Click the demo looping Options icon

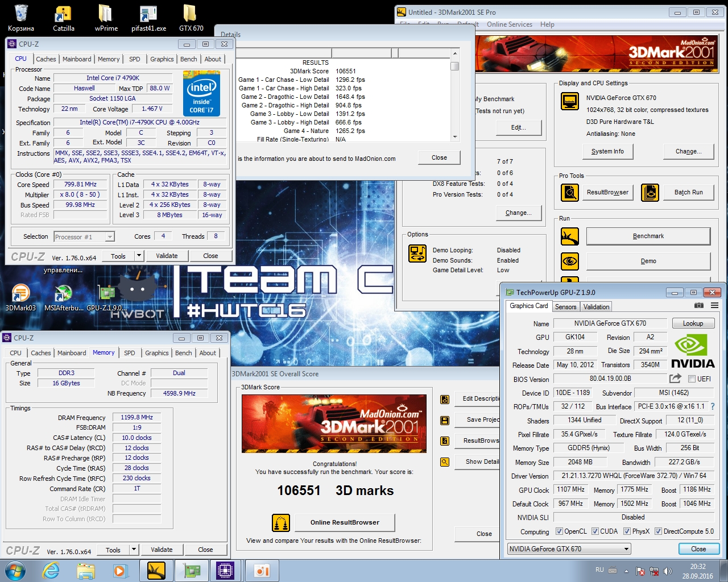pyautogui.click(x=417, y=253)
